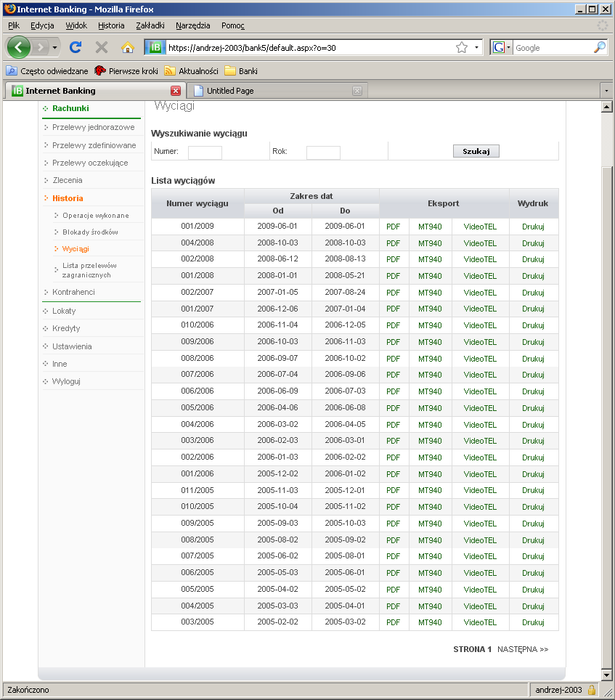Open the Zakładki menu
Image resolution: width=615 pixels, height=700 pixels.
[x=150, y=25]
